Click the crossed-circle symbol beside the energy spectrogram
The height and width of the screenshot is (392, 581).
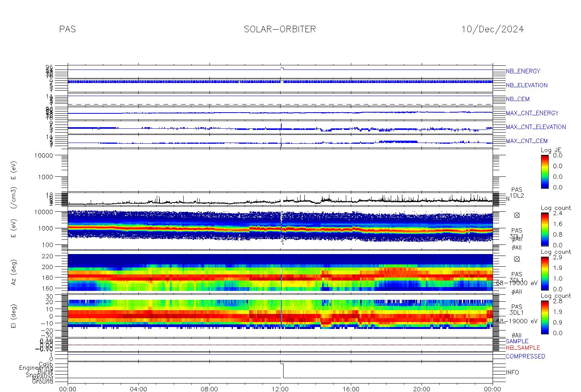tap(517, 215)
